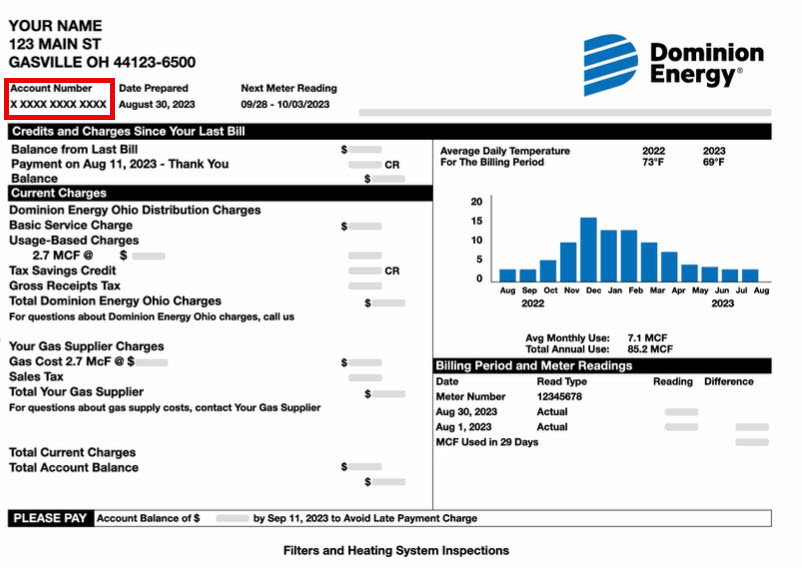Click the "Next Meter Reading" label
This screenshot has width=802, height=568.
[x=289, y=88]
